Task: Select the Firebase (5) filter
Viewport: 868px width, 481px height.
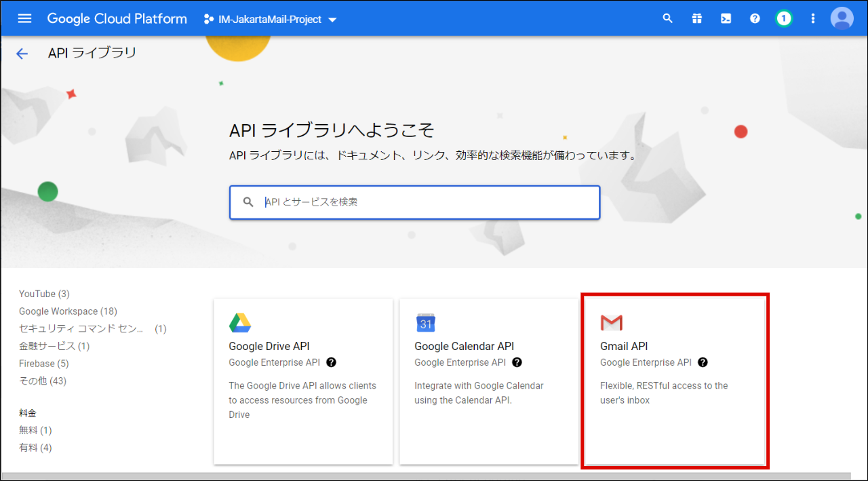Action: [43, 364]
